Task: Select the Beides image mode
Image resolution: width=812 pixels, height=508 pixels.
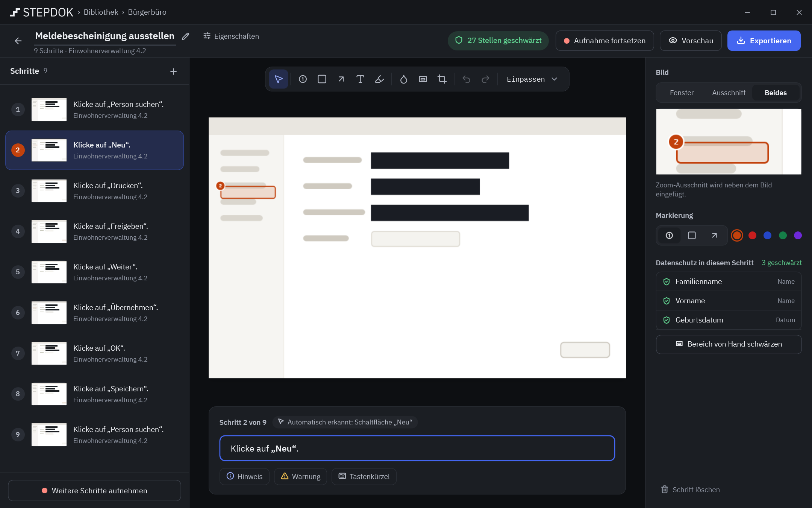Action: click(776, 93)
